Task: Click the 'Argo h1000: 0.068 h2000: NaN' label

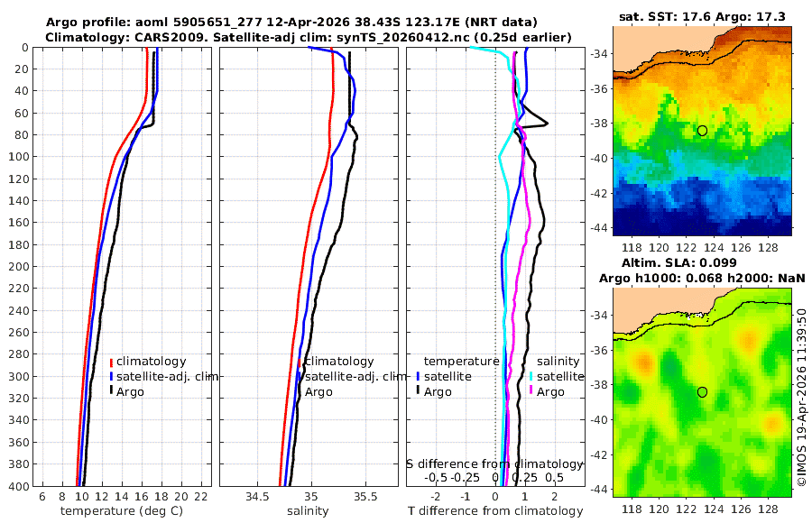Action: click(702, 278)
